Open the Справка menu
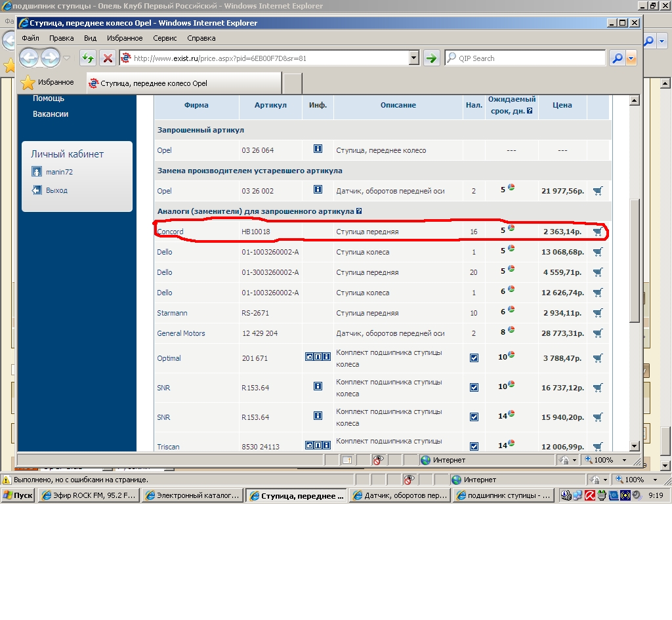This screenshot has width=672, height=620. pos(201,38)
